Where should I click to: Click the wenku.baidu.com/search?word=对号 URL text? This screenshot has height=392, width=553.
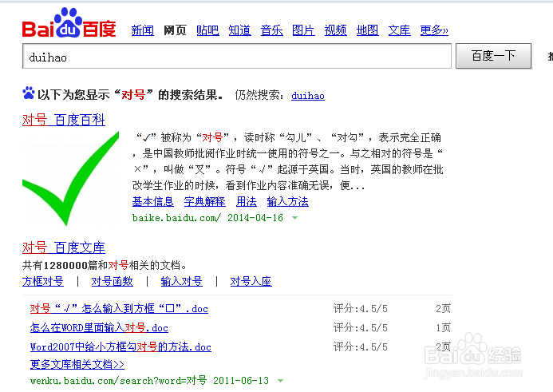tap(118, 380)
